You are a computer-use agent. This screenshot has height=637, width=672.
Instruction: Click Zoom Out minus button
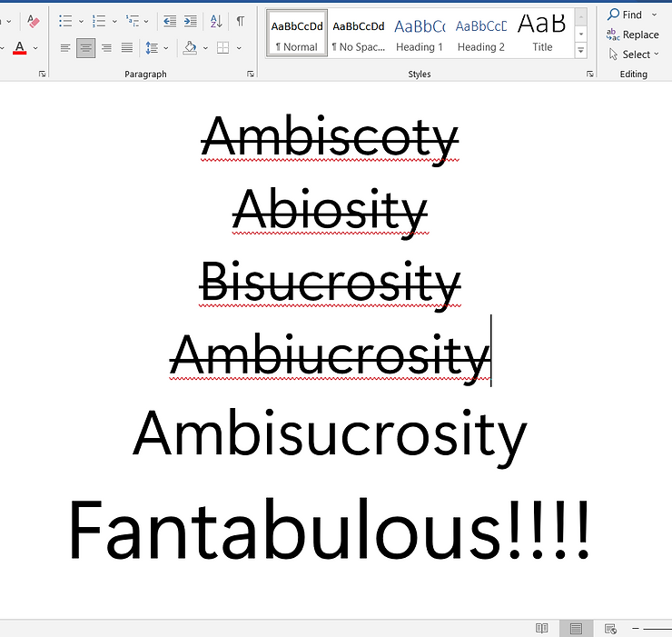(636, 629)
